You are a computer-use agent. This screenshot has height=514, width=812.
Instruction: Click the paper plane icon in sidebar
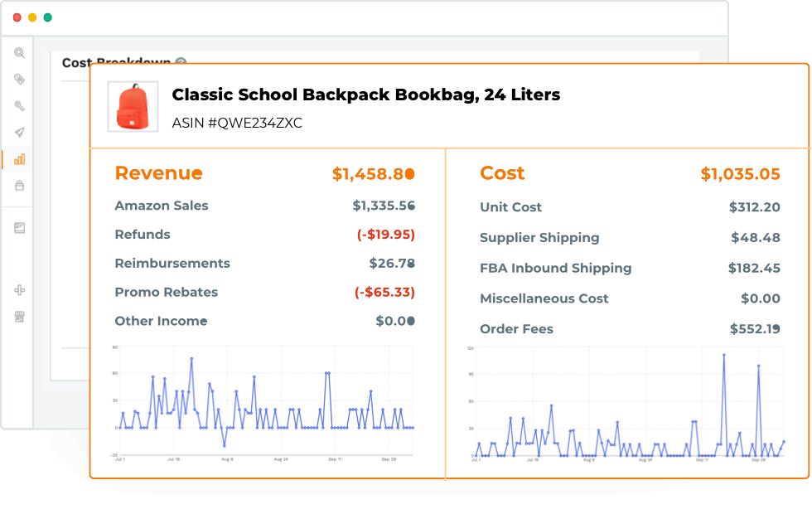tap(19, 133)
